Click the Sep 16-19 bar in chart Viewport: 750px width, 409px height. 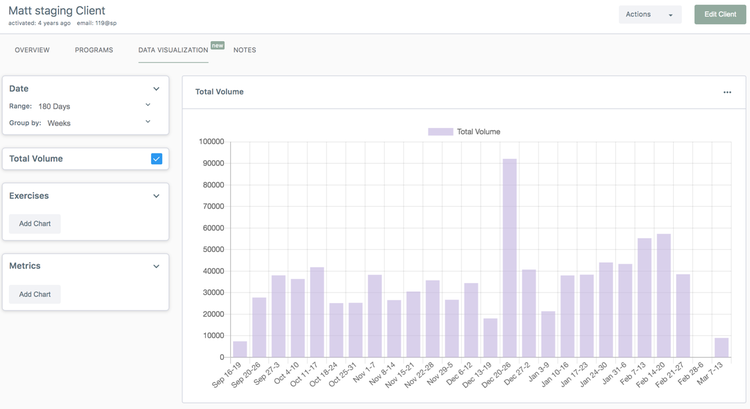240,349
